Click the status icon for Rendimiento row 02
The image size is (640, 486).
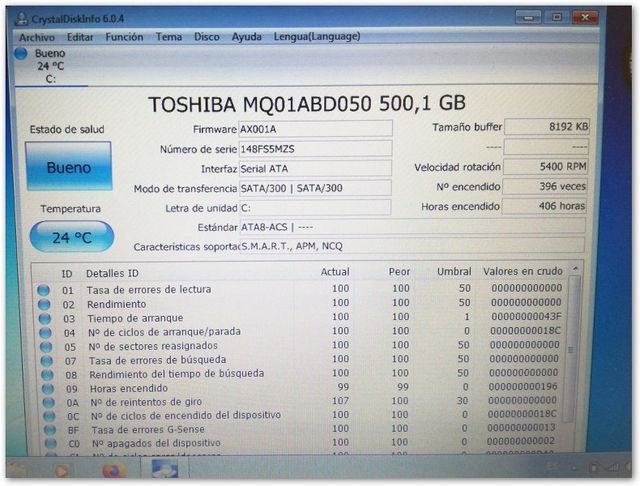point(44,304)
